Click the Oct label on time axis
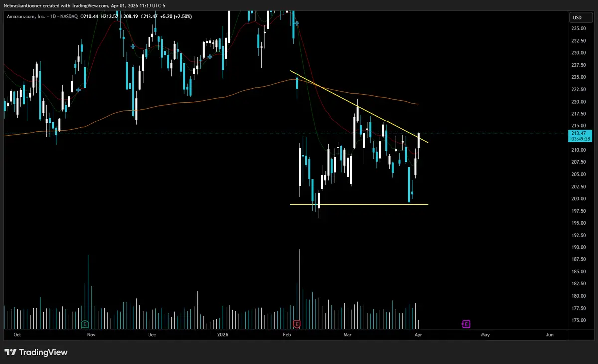598x364 pixels. (x=18, y=335)
